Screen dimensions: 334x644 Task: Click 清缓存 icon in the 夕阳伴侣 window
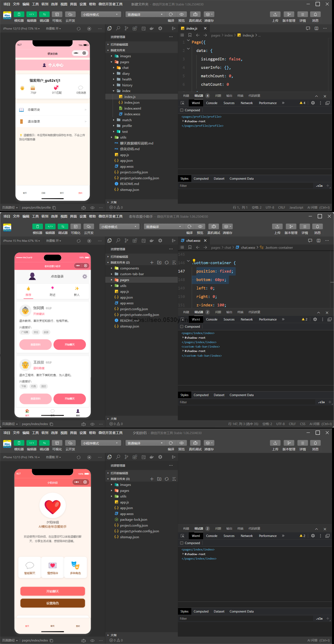point(209,443)
